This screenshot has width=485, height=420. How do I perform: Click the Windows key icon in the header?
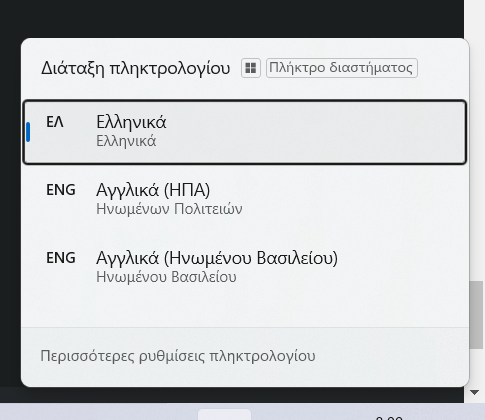coord(251,68)
